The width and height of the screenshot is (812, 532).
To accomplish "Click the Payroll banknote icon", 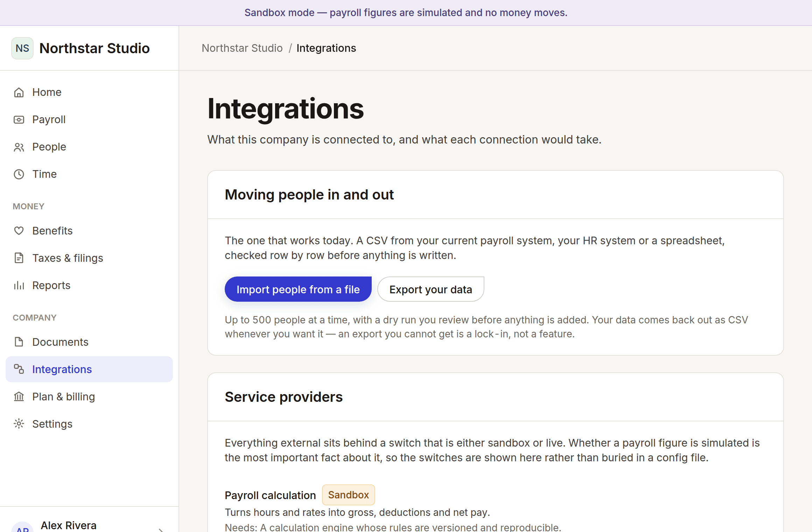I will pyautogui.click(x=19, y=120).
